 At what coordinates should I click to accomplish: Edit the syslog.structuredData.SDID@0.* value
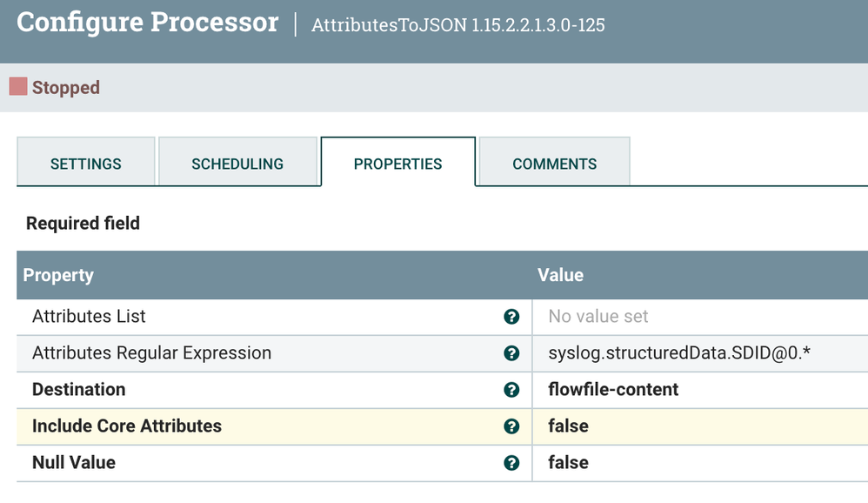700,353
